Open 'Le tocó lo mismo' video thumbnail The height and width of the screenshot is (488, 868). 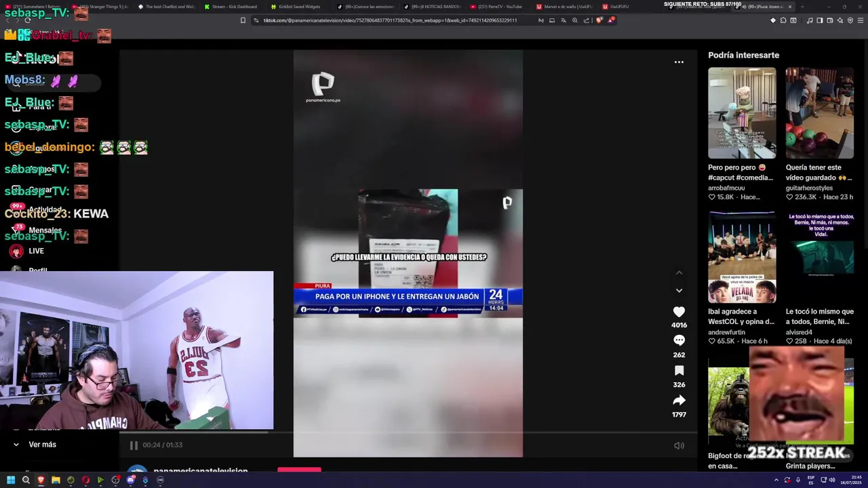pyautogui.click(x=819, y=258)
